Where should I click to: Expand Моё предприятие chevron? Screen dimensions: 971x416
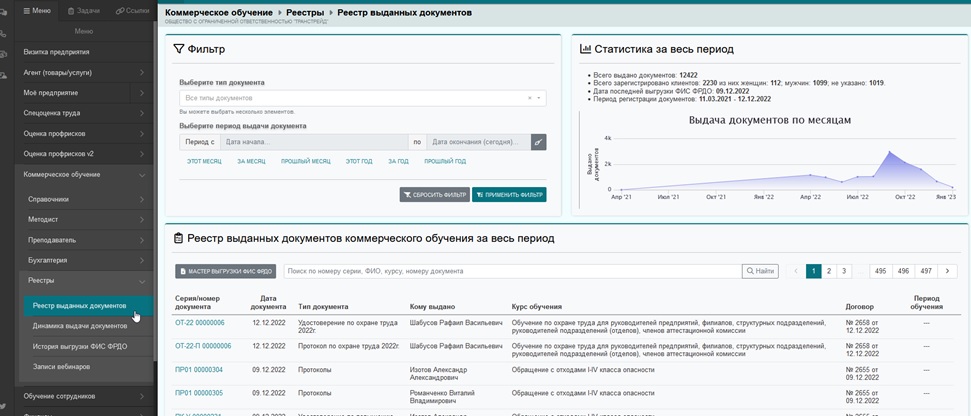click(x=142, y=93)
